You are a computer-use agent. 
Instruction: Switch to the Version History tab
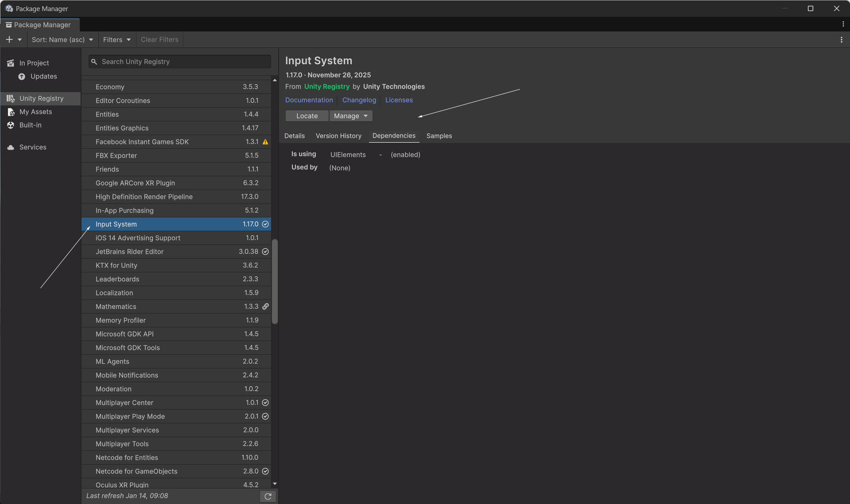tap(338, 136)
